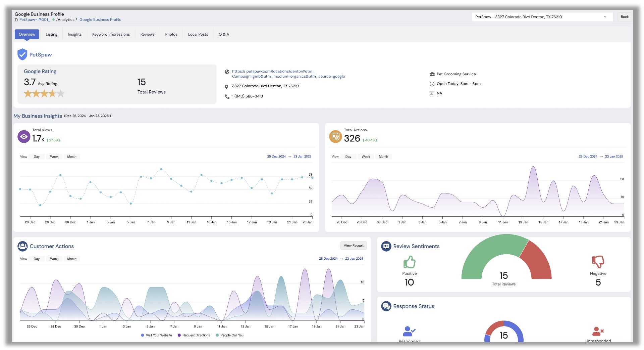Viewport: 644px width, 350px height.
Task: Click the clock icon next to opening hours
Action: tap(432, 84)
